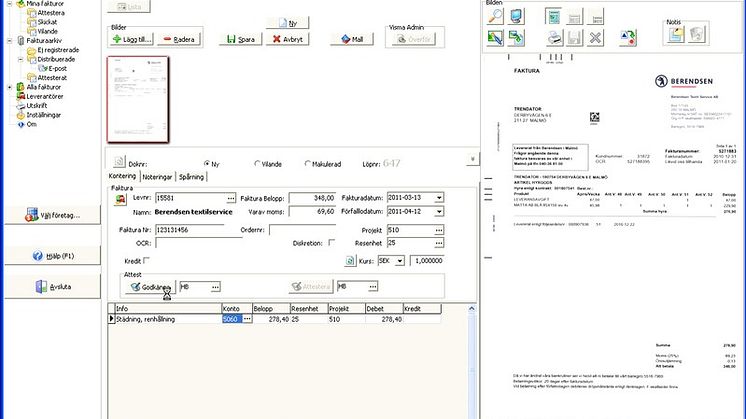Open Hjälp (F1)
The height and width of the screenshot is (419, 746).
click(x=52, y=256)
